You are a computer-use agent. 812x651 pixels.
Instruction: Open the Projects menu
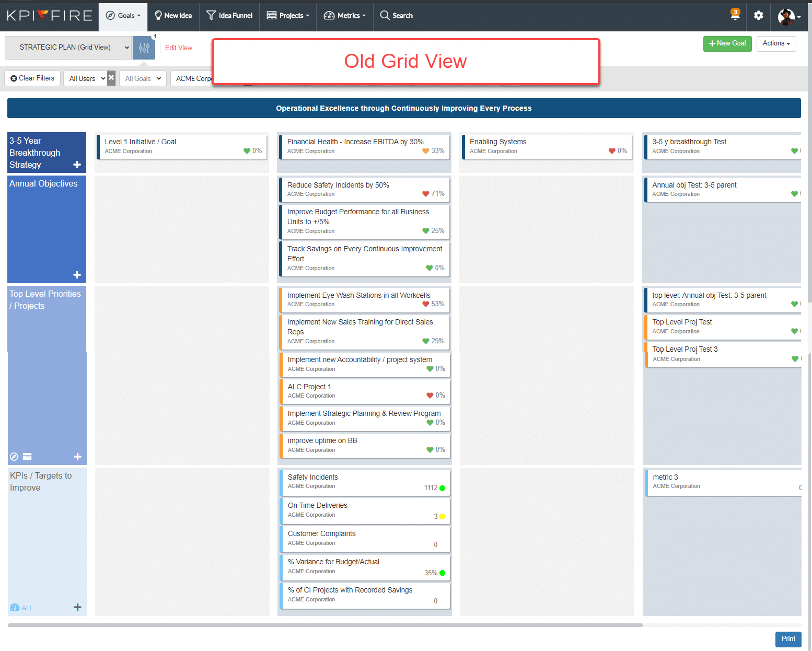[287, 16]
